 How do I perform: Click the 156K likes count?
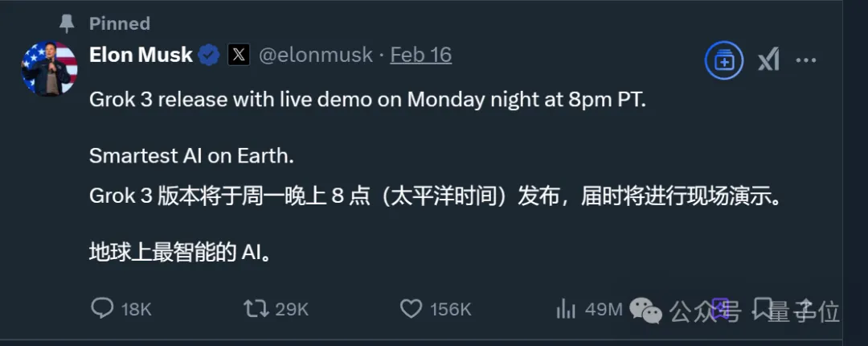click(450, 308)
